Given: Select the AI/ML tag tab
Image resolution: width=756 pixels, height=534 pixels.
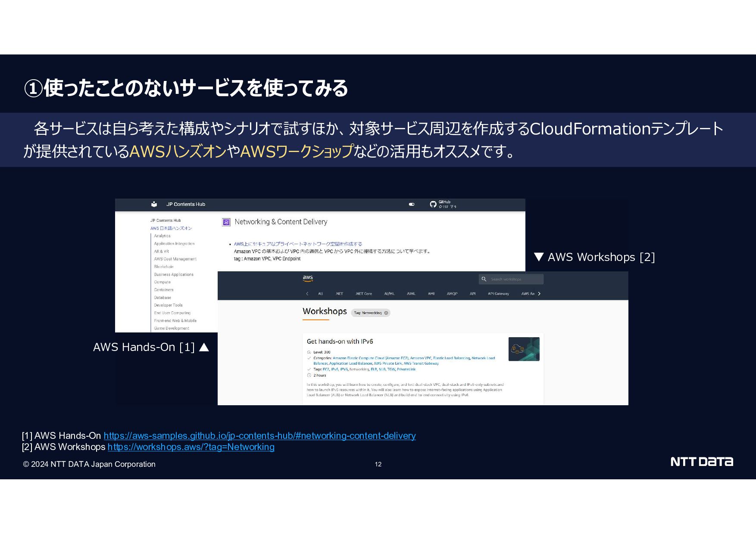Looking at the screenshot, I should click(389, 294).
